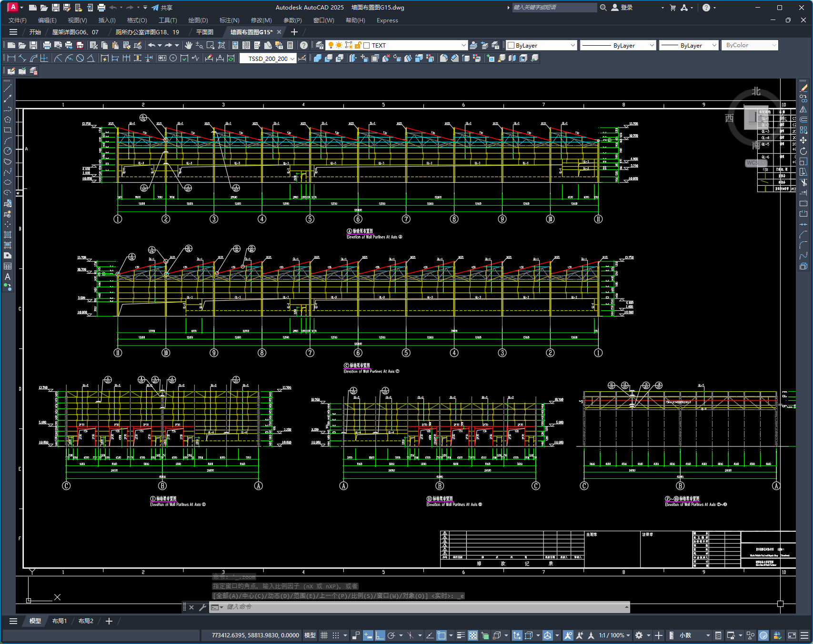Click the Paste clipboard icon
Image resolution: width=813 pixels, height=644 pixels.
click(116, 45)
